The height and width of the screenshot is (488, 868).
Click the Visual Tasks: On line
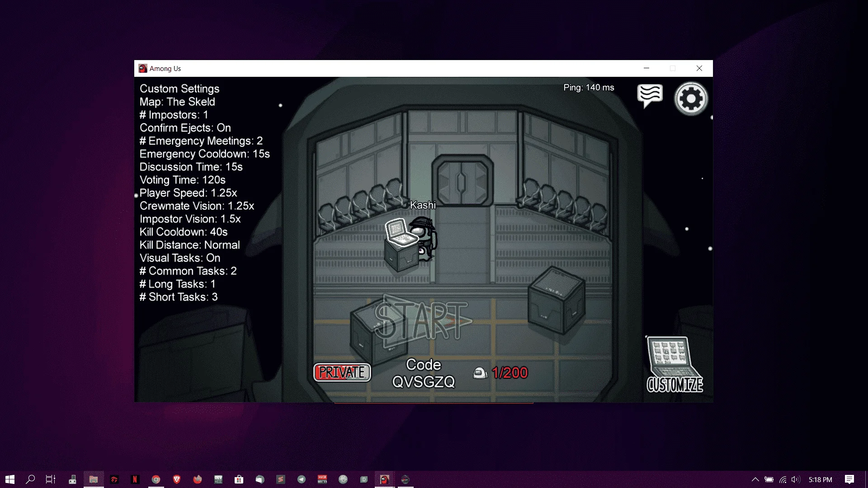coord(180,258)
